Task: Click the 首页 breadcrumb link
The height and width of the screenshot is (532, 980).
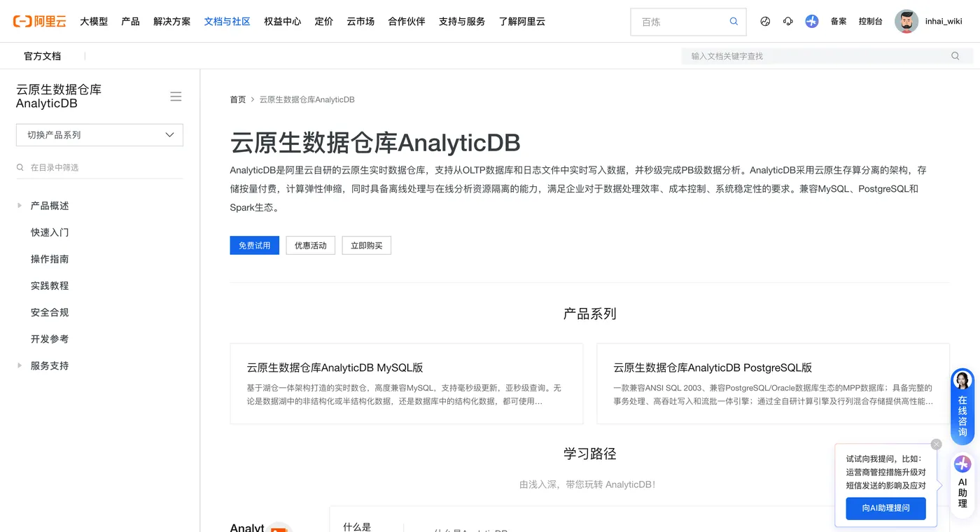Action: [238, 100]
